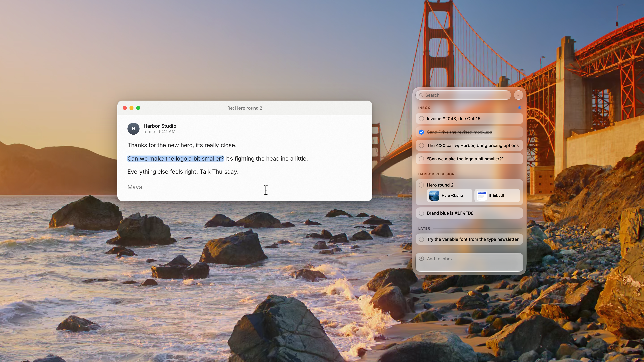Check off Invoice #2043 task
This screenshot has width=644, height=362.
[x=421, y=119]
